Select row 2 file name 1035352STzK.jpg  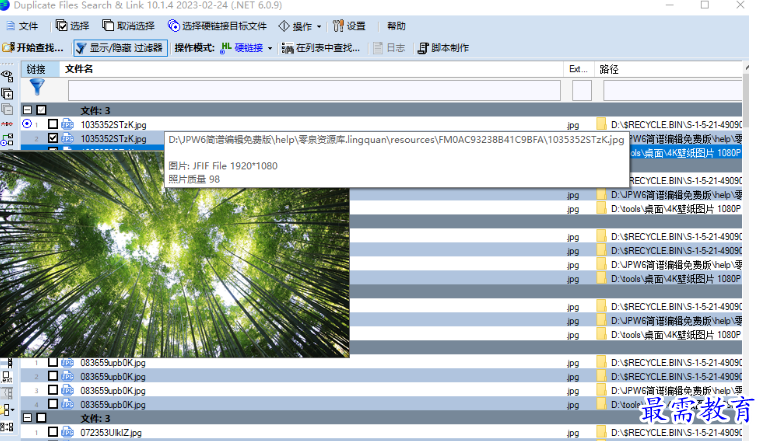pos(113,139)
